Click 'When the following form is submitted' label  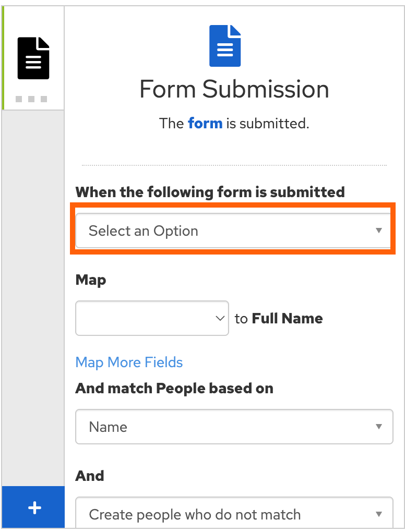tap(210, 192)
